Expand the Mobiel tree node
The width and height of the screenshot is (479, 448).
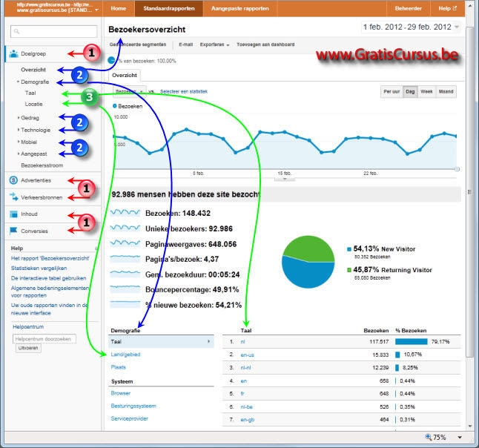(19, 142)
